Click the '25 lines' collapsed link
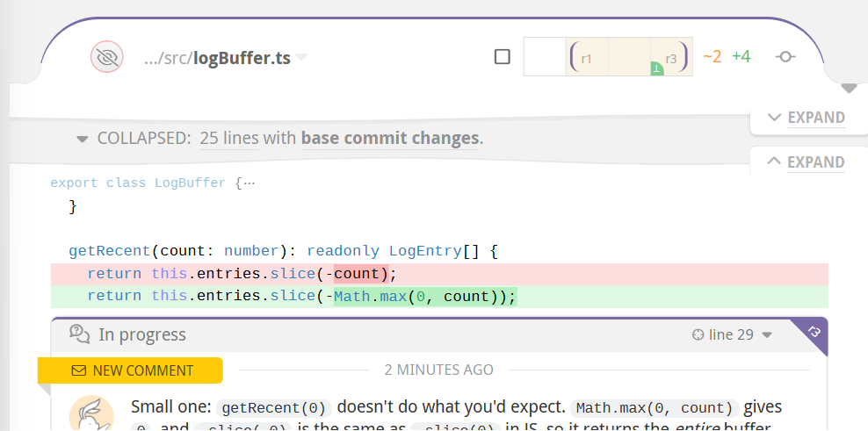This screenshot has height=431, width=868. (x=229, y=138)
